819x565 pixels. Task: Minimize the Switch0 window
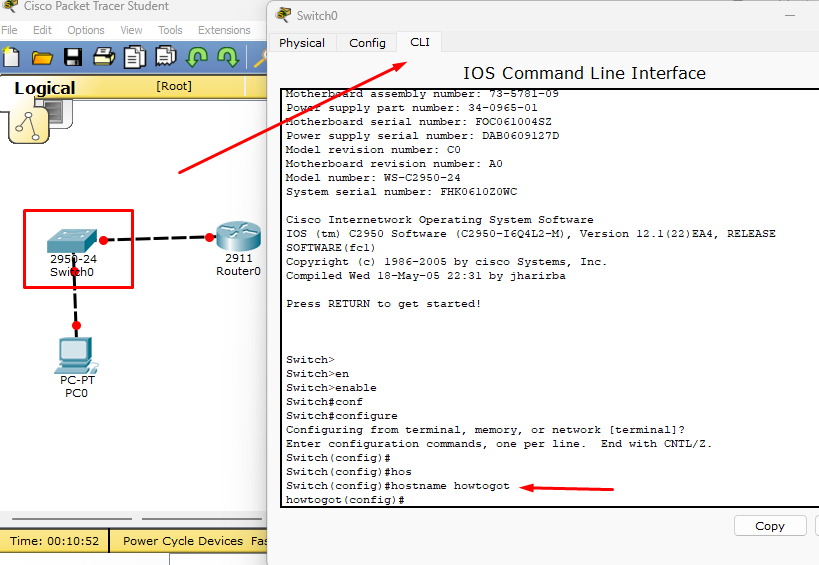(x=790, y=16)
